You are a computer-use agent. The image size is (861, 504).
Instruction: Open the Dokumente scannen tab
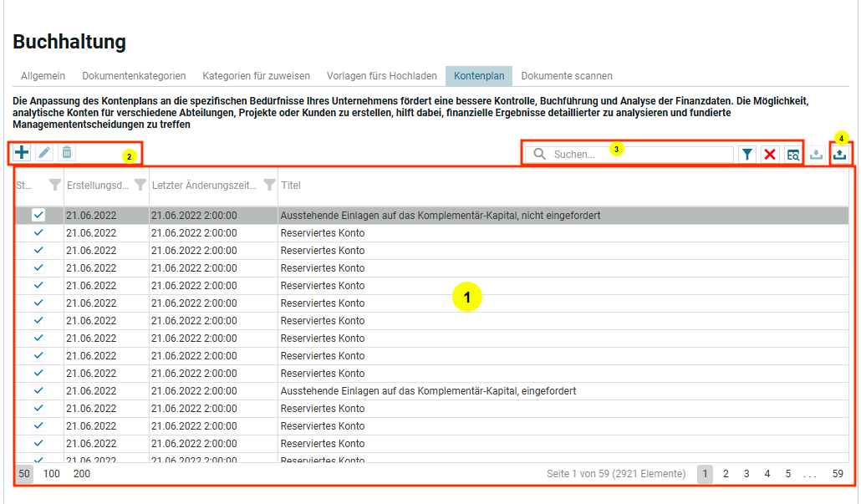click(x=567, y=76)
